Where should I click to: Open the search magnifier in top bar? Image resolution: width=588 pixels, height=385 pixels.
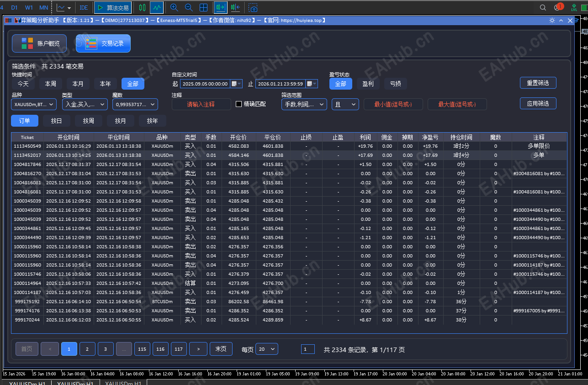coord(543,7)
